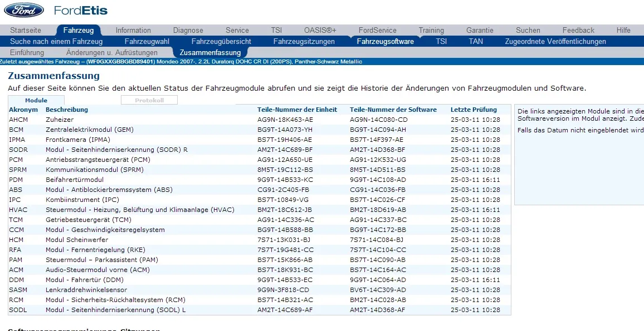The image size is (644, 331).
Task: Open the Startseite tab
Action: click(x=26, y=31)
